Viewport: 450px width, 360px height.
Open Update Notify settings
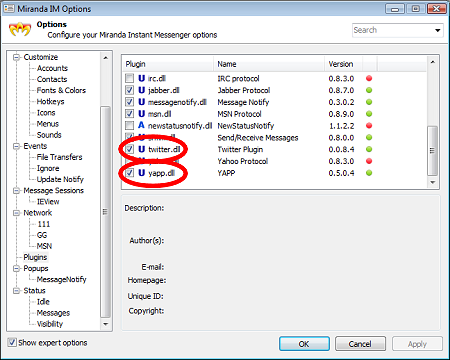(60, 179)
